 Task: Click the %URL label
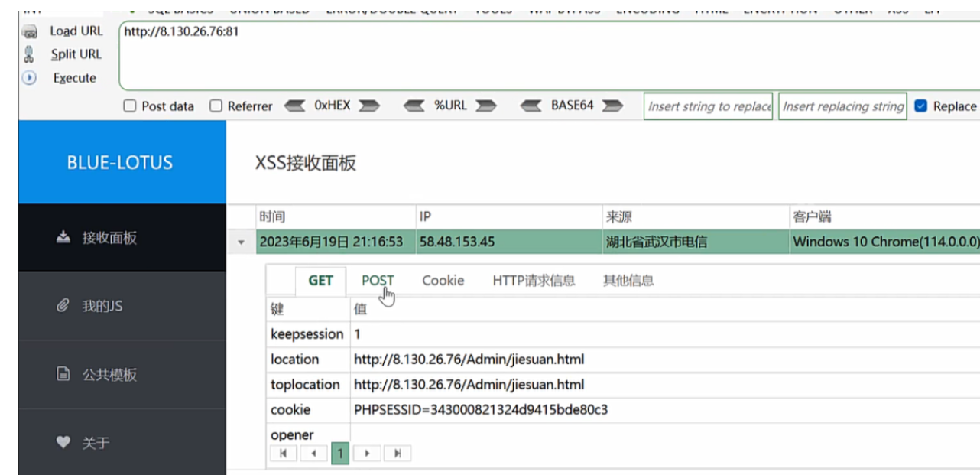450,106
